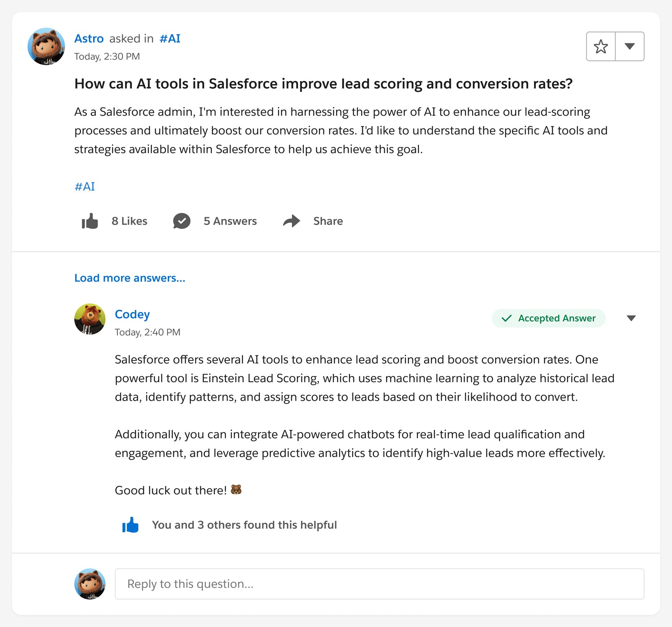
Task: Open the #AI topic in header
Action: 170,39
